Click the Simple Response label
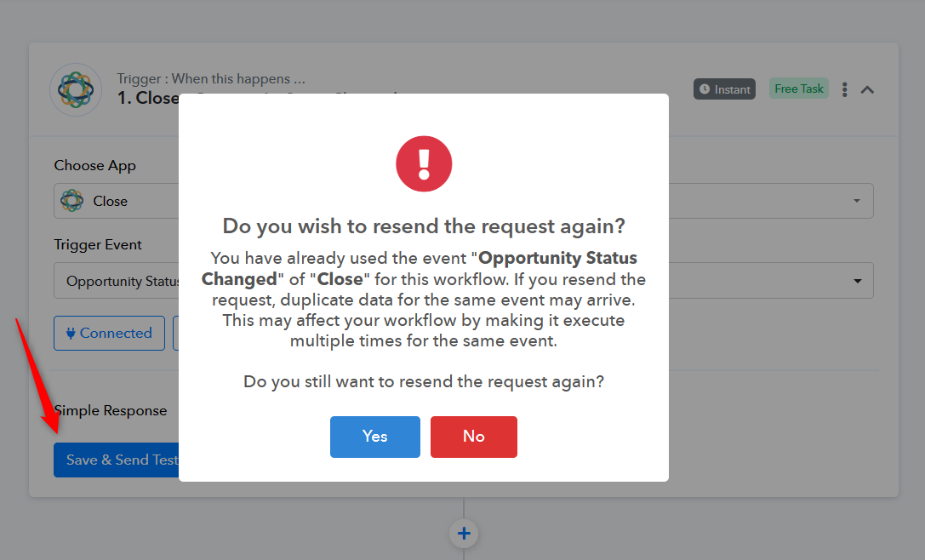Viewport: 925px width, 560px height. [x=111, y=411]
